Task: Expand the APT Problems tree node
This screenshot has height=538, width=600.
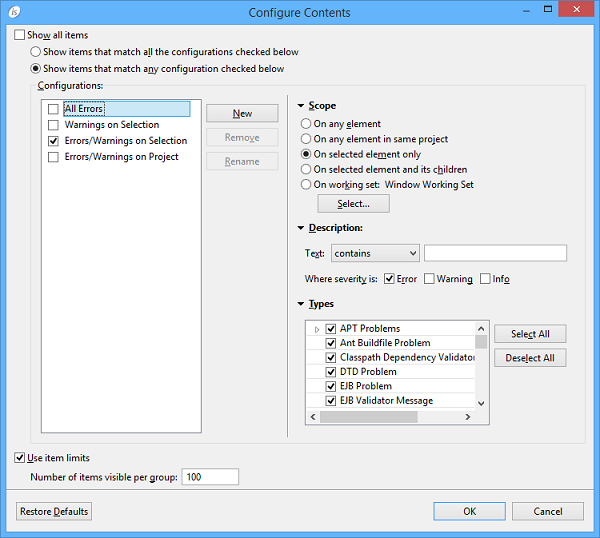Action: pyautogui.click(x=317, y=329)
